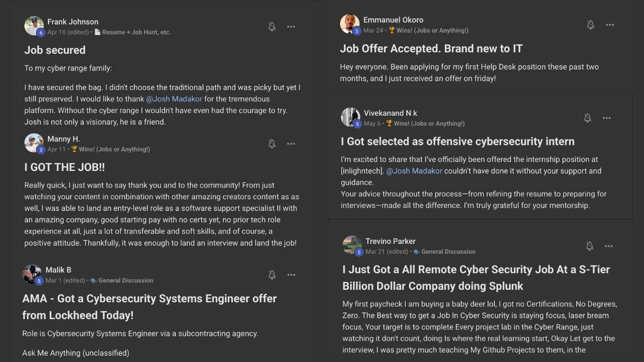Image resolution: width=644 pixels, height=362 pixels.
Task: Click bell icon on Trevino Parker's post
Action: click(589, 246)
